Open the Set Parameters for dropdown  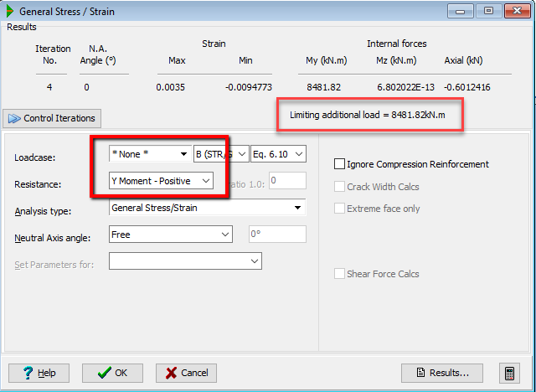185,261
